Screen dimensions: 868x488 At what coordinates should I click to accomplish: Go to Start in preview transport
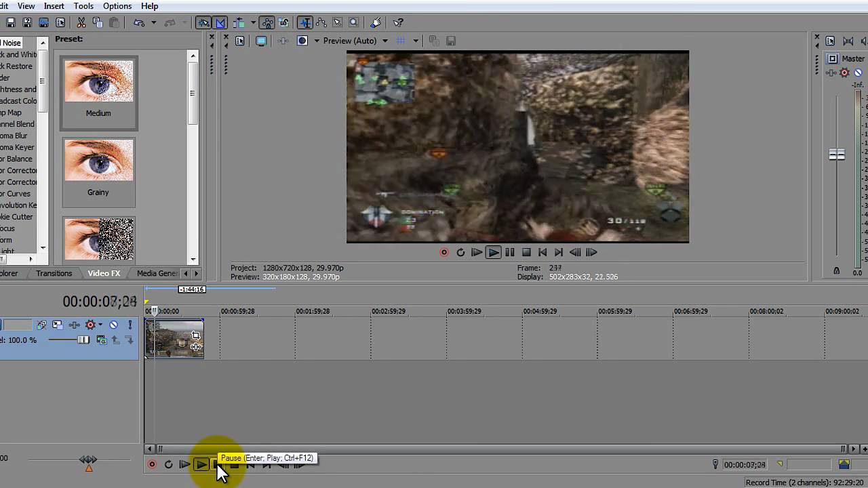[542, 252]
